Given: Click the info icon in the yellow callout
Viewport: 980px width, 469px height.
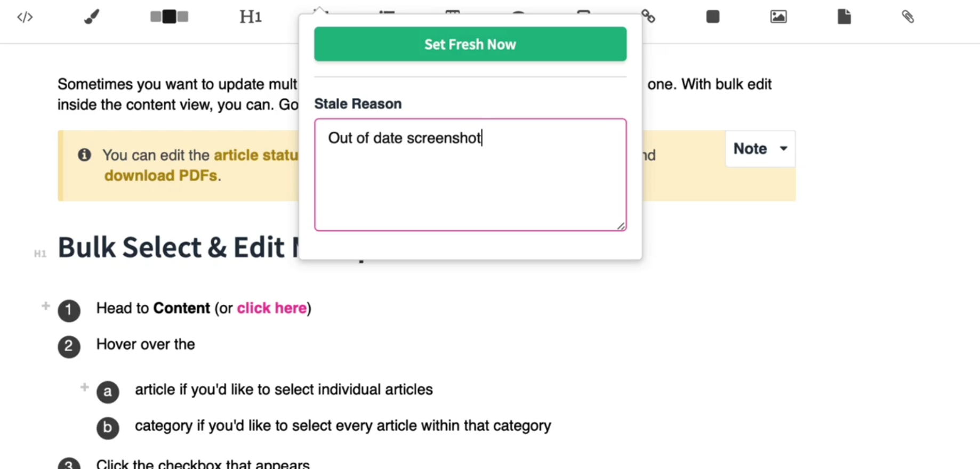Looking at the screenshot, I should click(84, 155).
